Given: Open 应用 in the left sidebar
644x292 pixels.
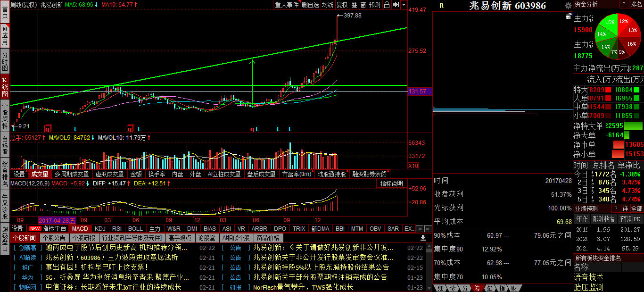Looking at the screenshot, I should (x=5, y=36).
